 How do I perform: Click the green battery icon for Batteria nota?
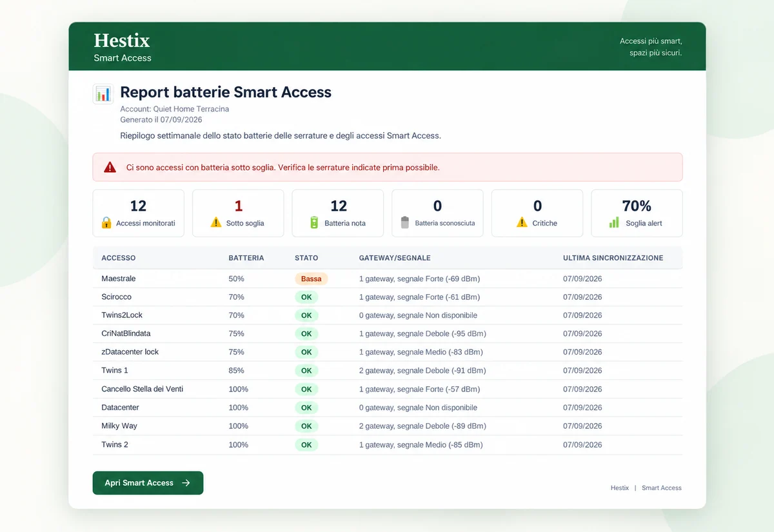pyautogui.click(x=314, y=222)
